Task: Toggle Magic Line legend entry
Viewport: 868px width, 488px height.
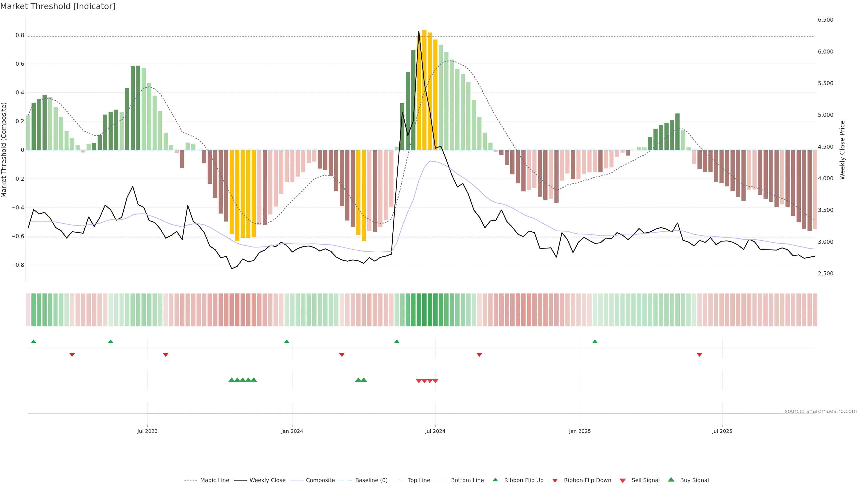Action: coord(214,480)
